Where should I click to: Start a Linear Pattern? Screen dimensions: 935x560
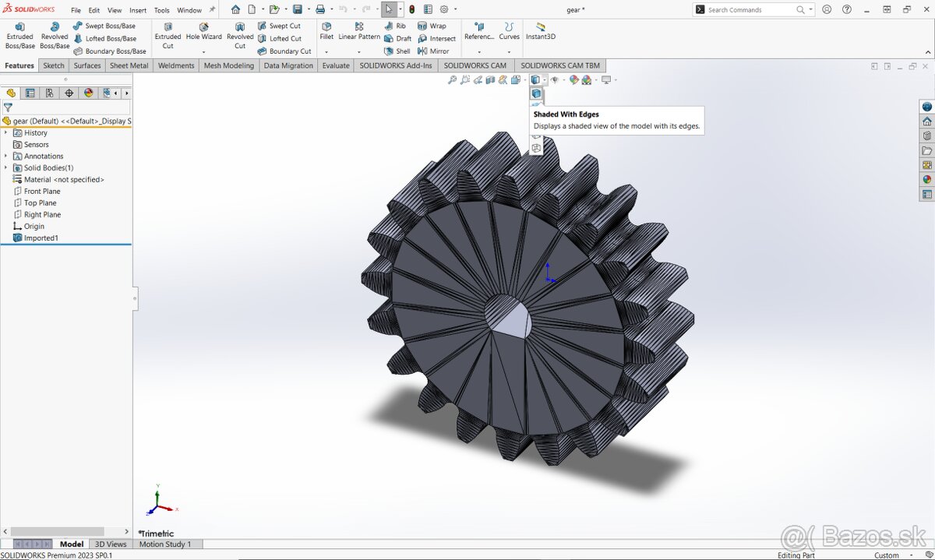pyautogui.click(x=359, y=32)
